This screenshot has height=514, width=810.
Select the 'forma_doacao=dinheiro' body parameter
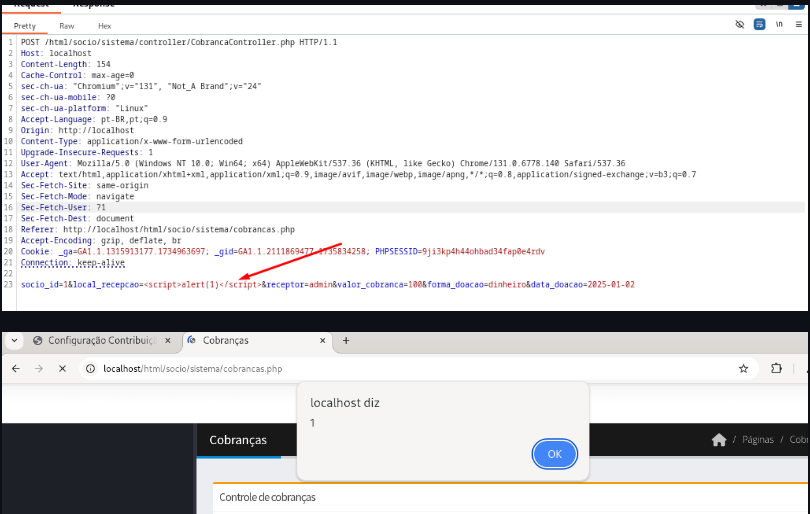tap(477, 285)
